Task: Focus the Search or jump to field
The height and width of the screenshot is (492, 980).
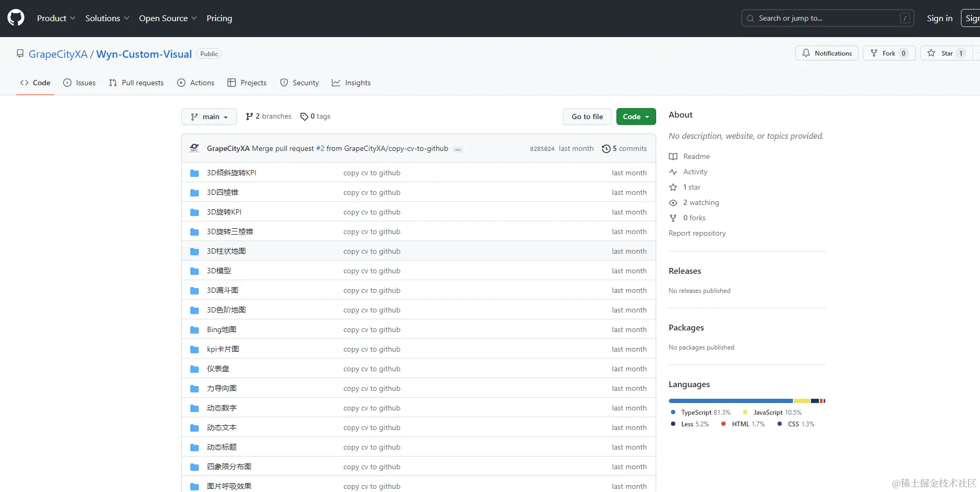Action: (827, 18)
